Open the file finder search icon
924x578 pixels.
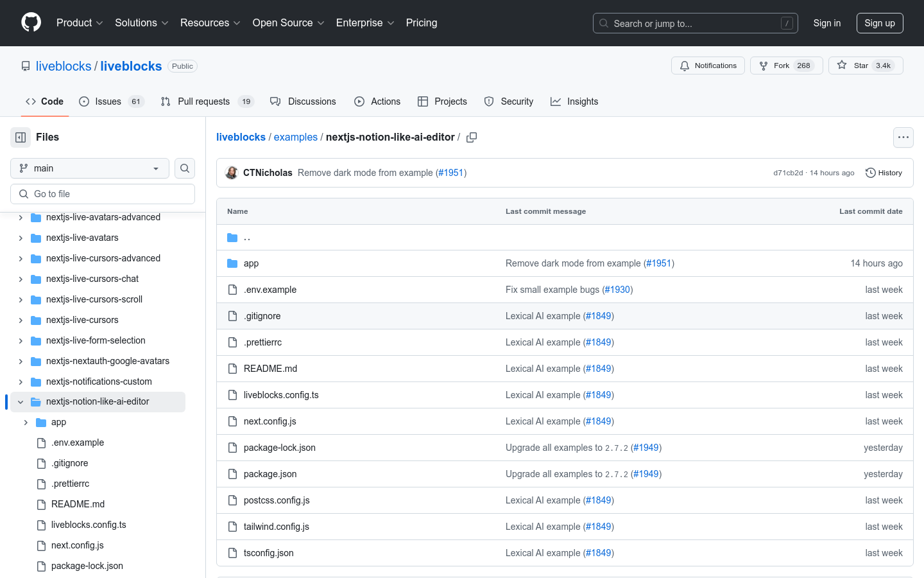click(185, 168)
